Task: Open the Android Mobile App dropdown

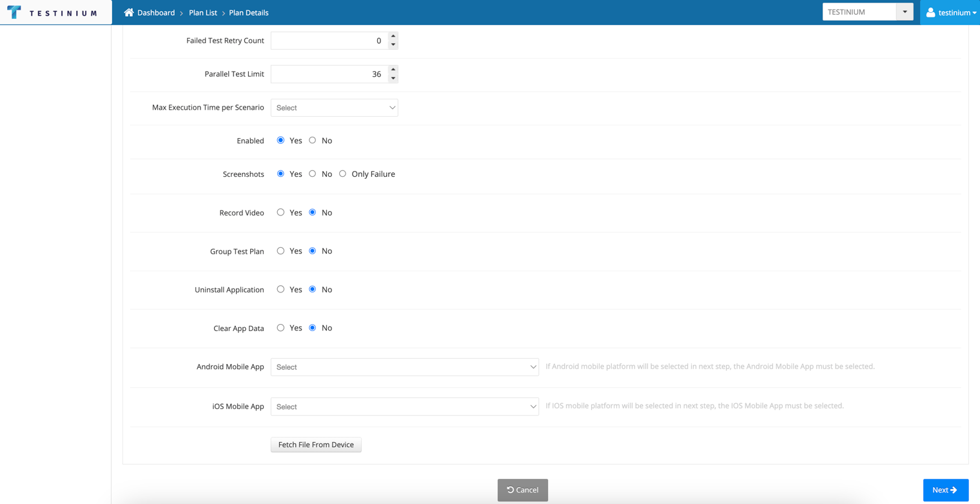Action: pos(405,367)
